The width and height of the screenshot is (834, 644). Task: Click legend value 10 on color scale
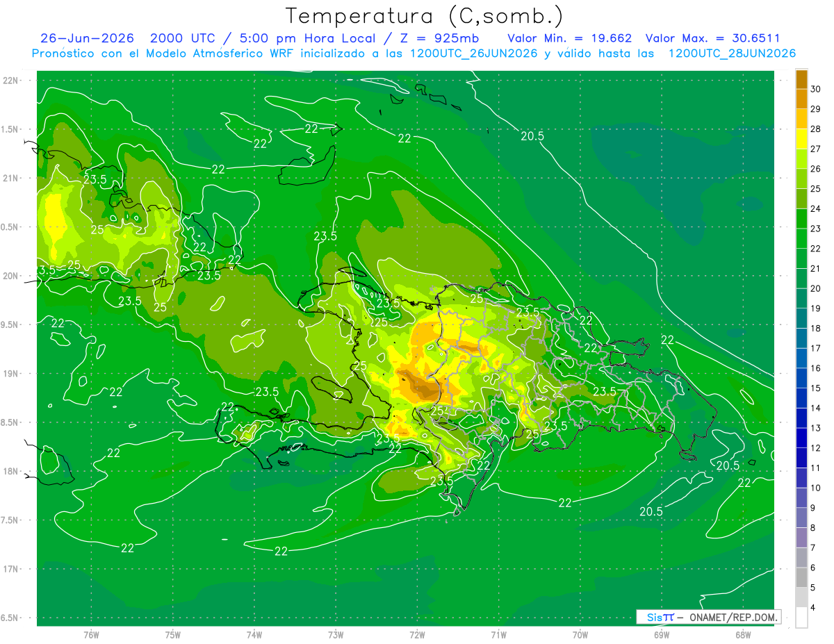coord(816,488)
